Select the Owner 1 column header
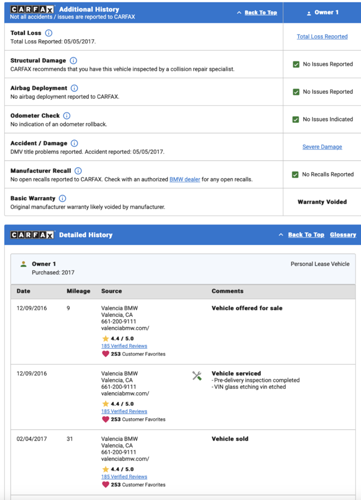The width and height of the screenshot is (361, 500). 322,12
